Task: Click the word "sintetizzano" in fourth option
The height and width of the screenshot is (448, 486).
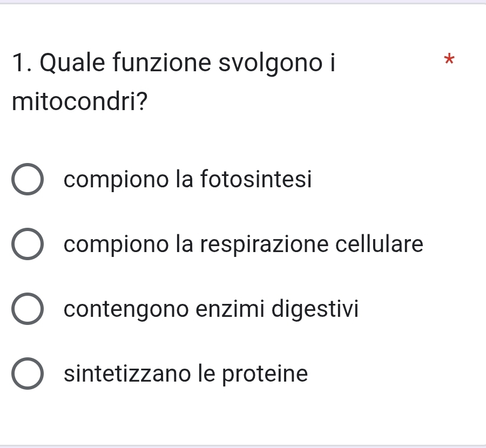Action: click(116, 374)
